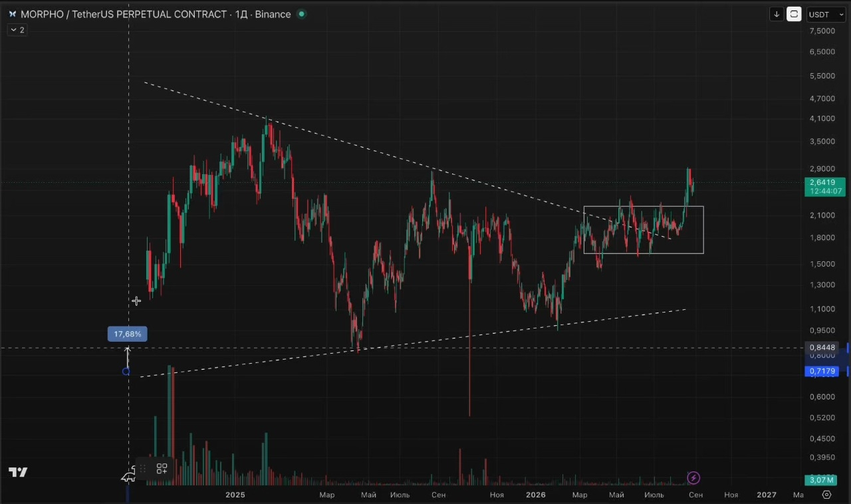Click the 1,1000 price scale label
The height and width of the screenshot is (504, 851).
click(822, 309)
